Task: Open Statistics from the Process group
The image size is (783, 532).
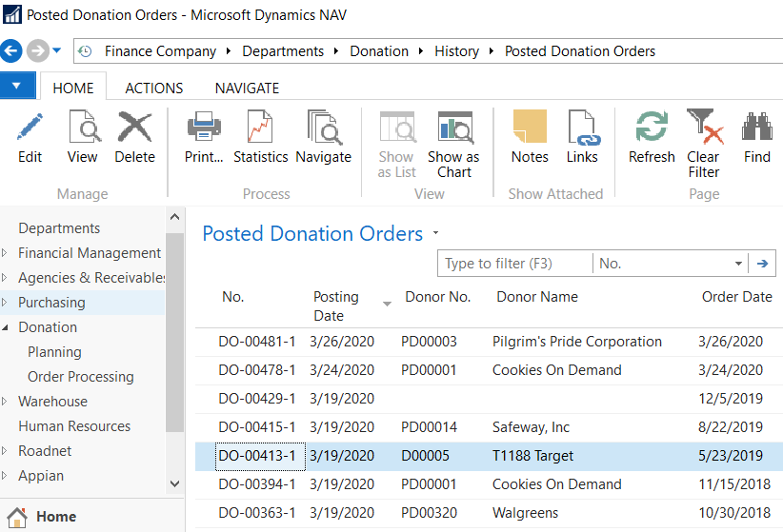Action: pyautogui.click(x=260, y=128)
